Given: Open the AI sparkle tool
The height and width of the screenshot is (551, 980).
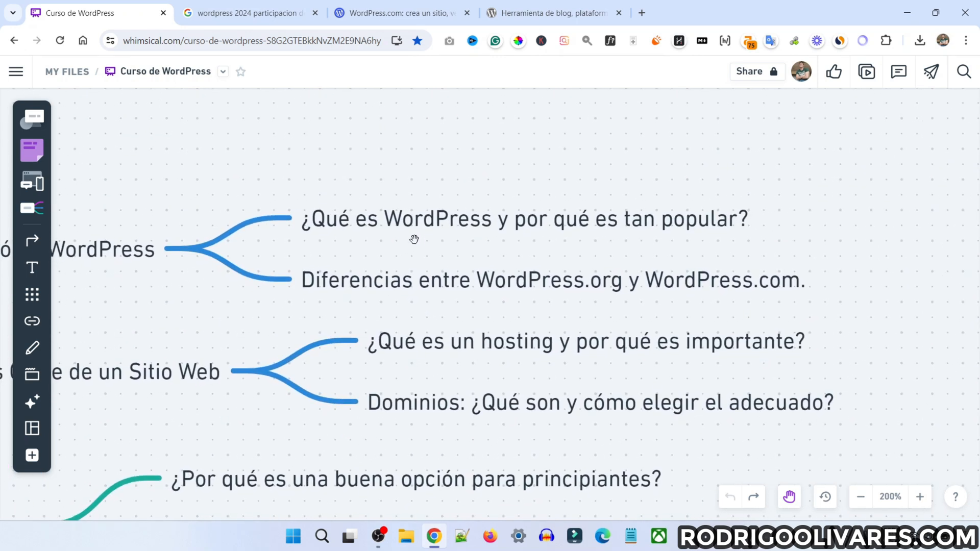Looking at the screenshot, I should [x=32, y=402].
